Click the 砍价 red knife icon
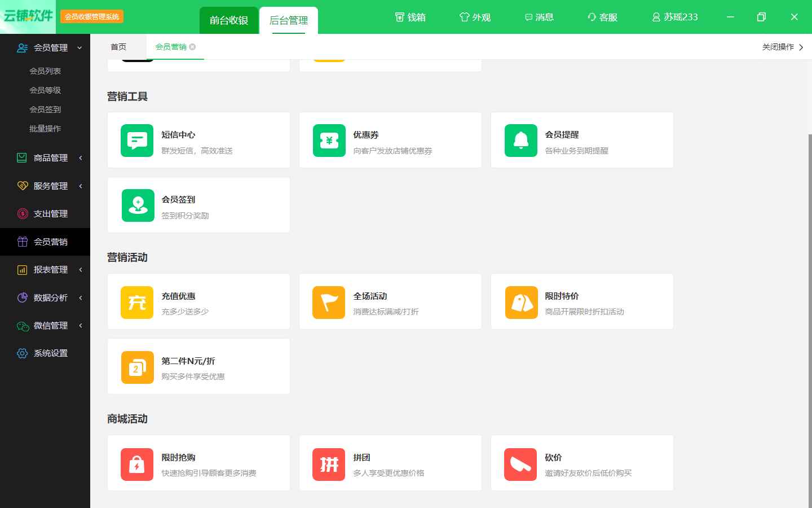 520,465
